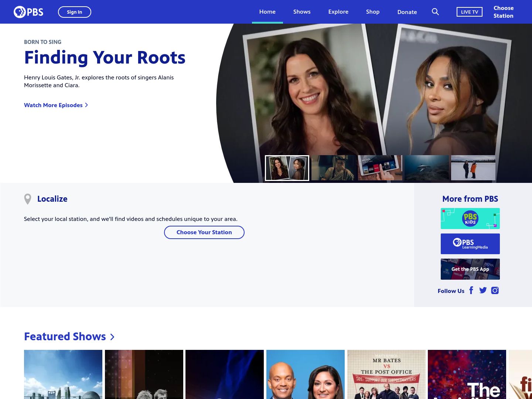Click the Sign In button
The width and height of the screenshot is (532, 399).
pyautogui.click(x=75, y=12)
